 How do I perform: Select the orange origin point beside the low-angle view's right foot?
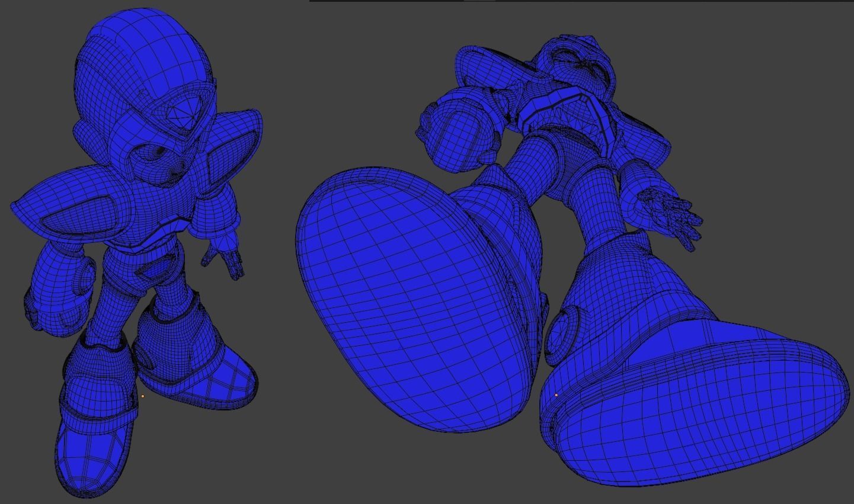pos(556,395)
